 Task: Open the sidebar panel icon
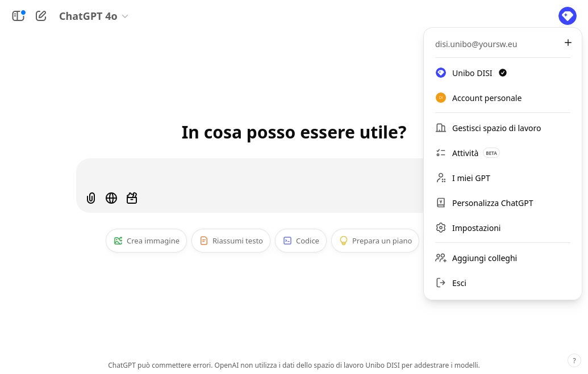[18, 16]
